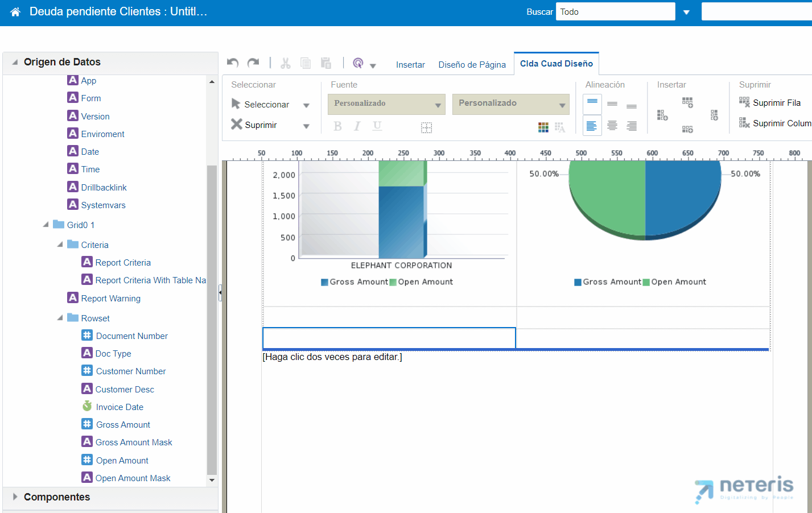
Task: Click the Seleccionar button label
Action: click(x=266, y=105)
